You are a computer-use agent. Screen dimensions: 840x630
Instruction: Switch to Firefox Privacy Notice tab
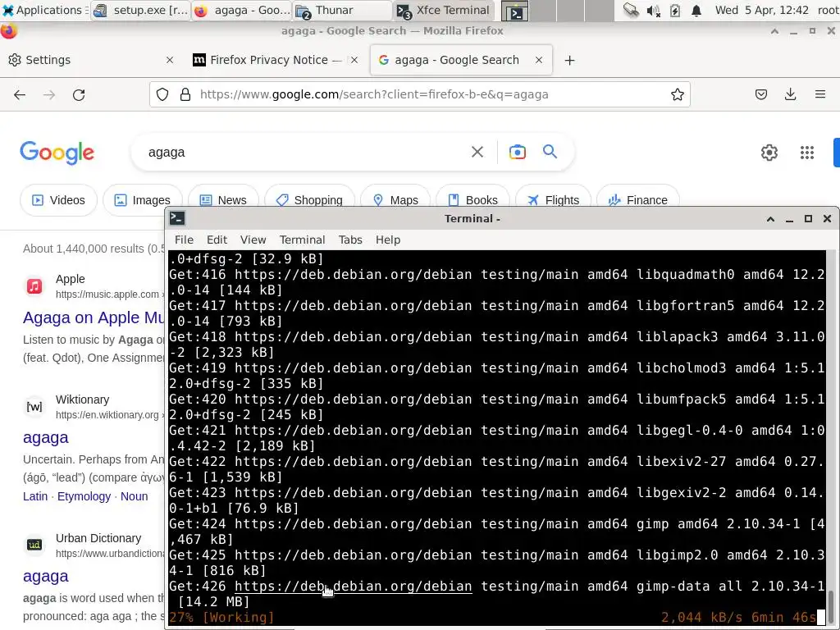point(276,60)
